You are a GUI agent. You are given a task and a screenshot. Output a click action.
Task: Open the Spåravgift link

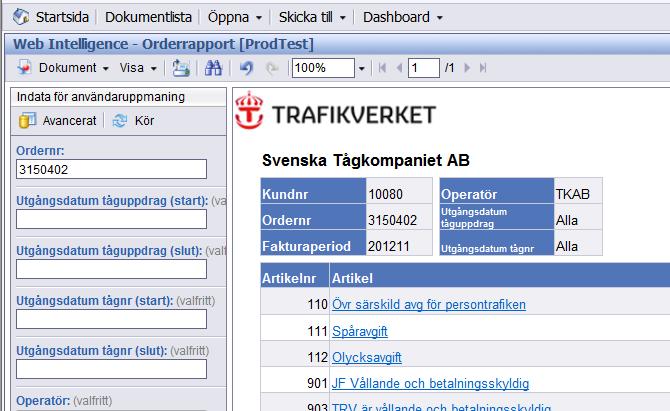point(360,331)
